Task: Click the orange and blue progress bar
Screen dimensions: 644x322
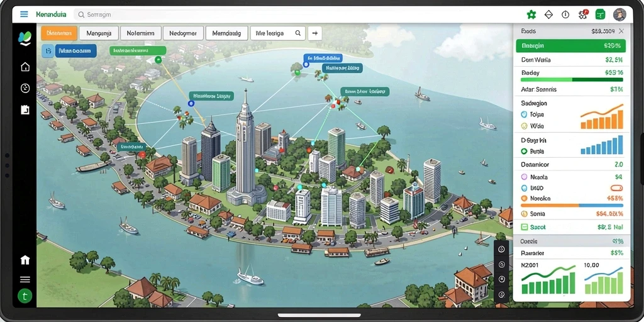Action: (572, 205)
